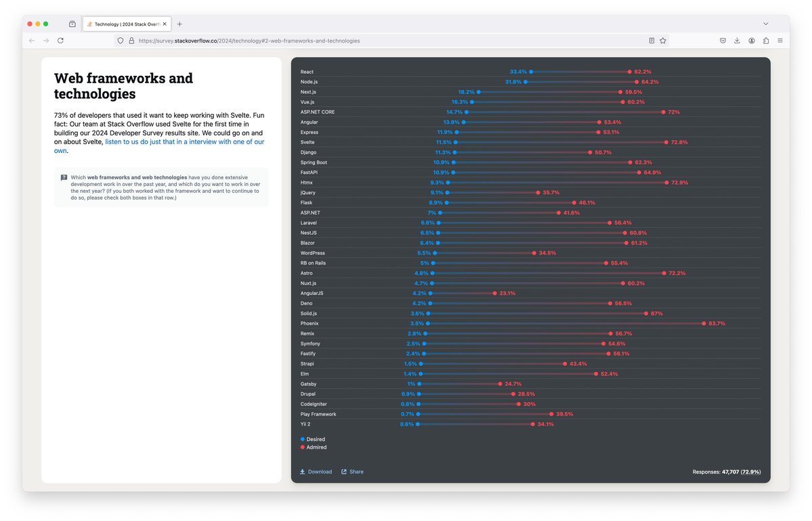The image size is (812, 521).
Task: Click the Download chart link
Action: (316, 472)
